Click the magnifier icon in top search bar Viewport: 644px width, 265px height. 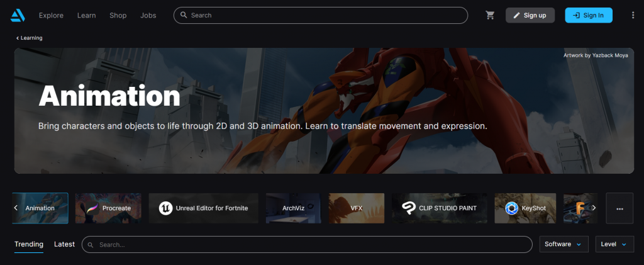point(184,15)
